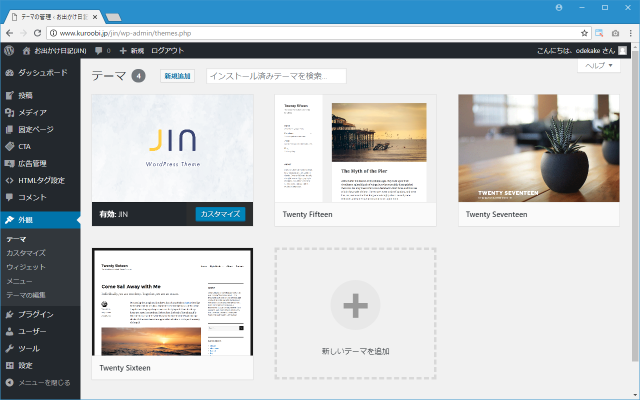
Task: Open the テーマの編集 submenu item
Action: coord(26,295)
